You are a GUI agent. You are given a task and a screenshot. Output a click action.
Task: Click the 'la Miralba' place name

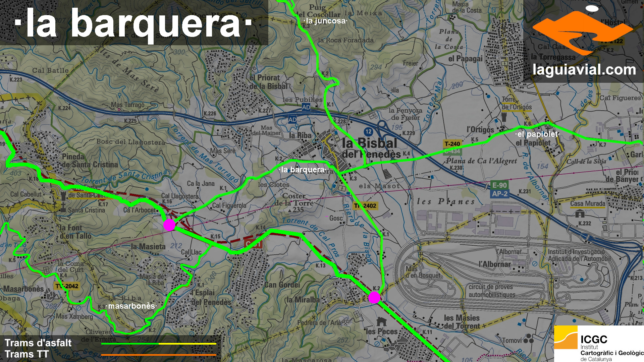coord(303,300)
